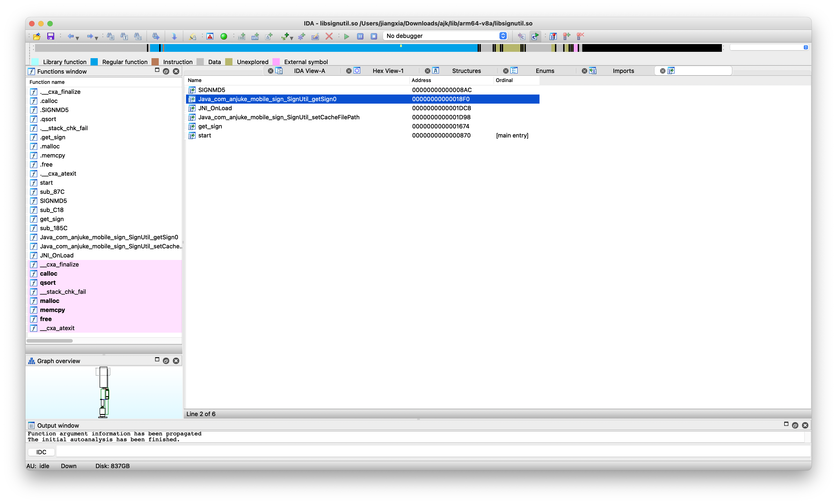Click the delete breakpoint icon with red X
Screen dimensions: 837x504
point(580,36)
